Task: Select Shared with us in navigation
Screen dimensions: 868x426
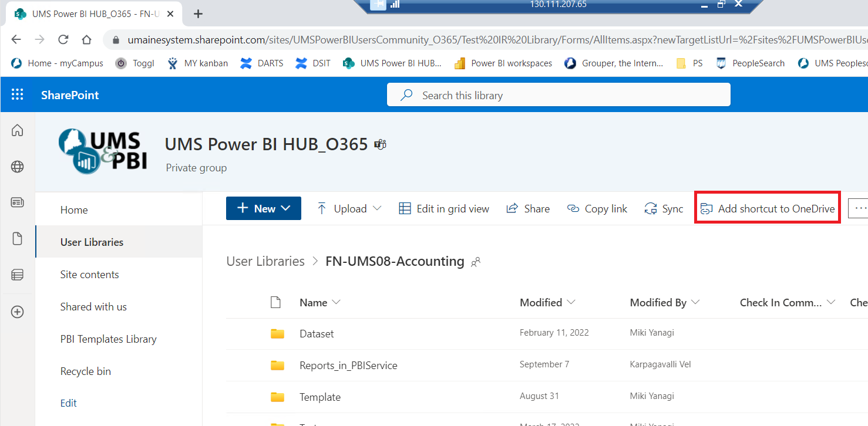Action: coord(93,307)
